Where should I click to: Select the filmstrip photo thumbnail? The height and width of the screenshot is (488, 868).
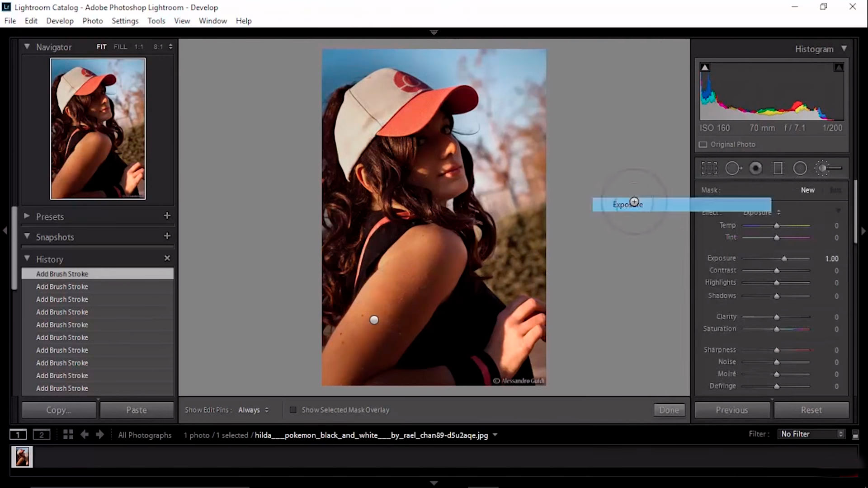pos(22,456)
